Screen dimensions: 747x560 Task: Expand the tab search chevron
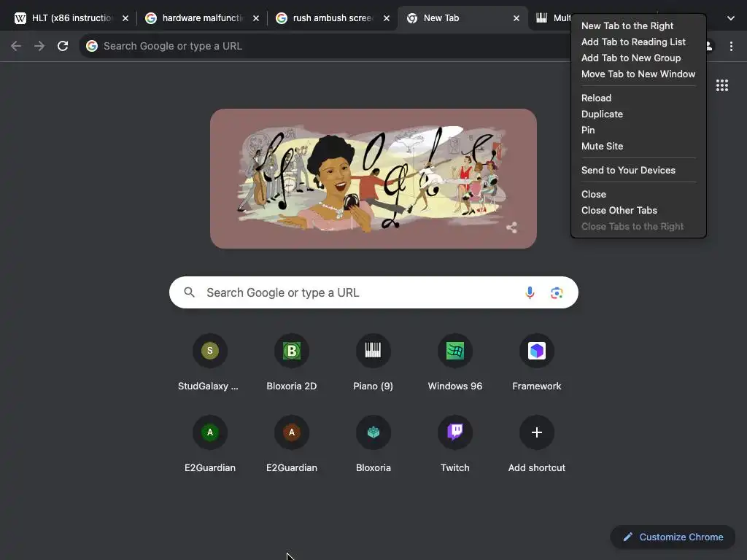click(730, 18)
